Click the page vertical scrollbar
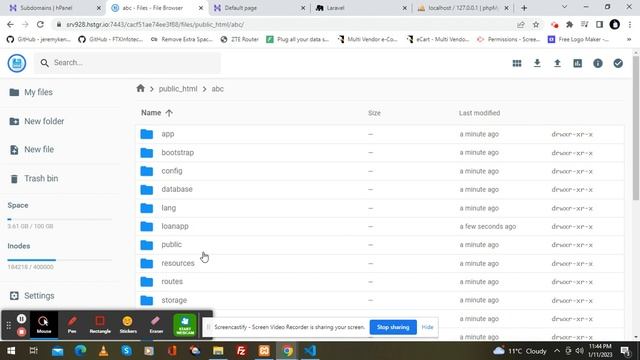 pos(636,129)
